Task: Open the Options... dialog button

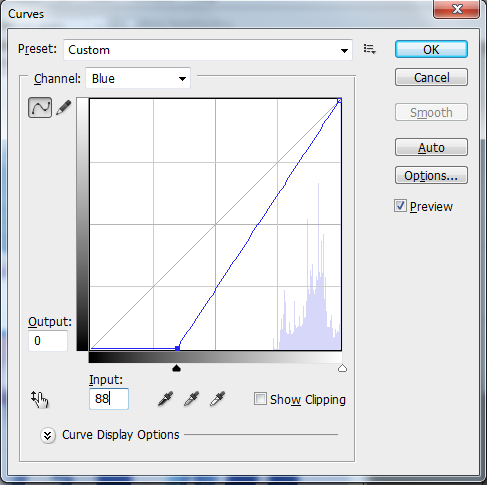Action: 431,175
